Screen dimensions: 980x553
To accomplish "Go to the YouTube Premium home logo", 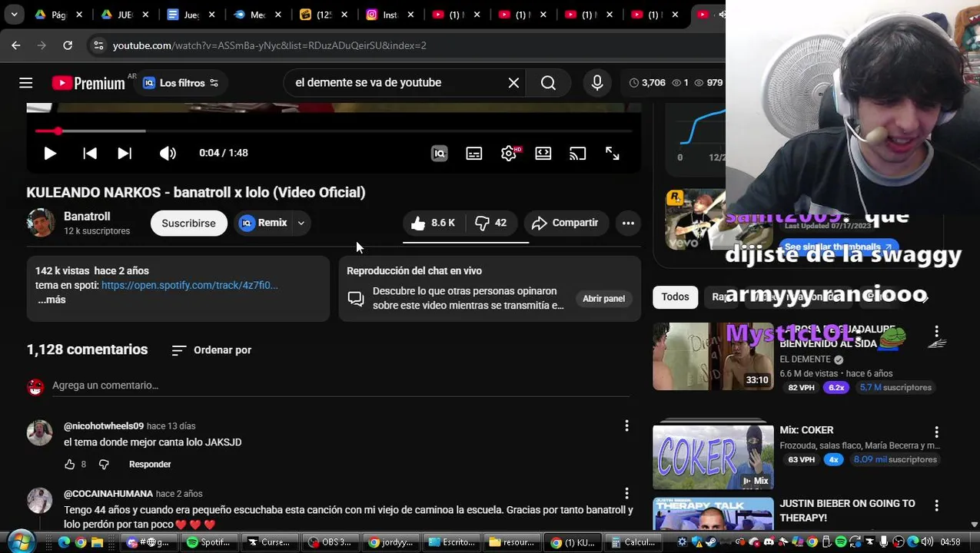I will tap(88, 83).
